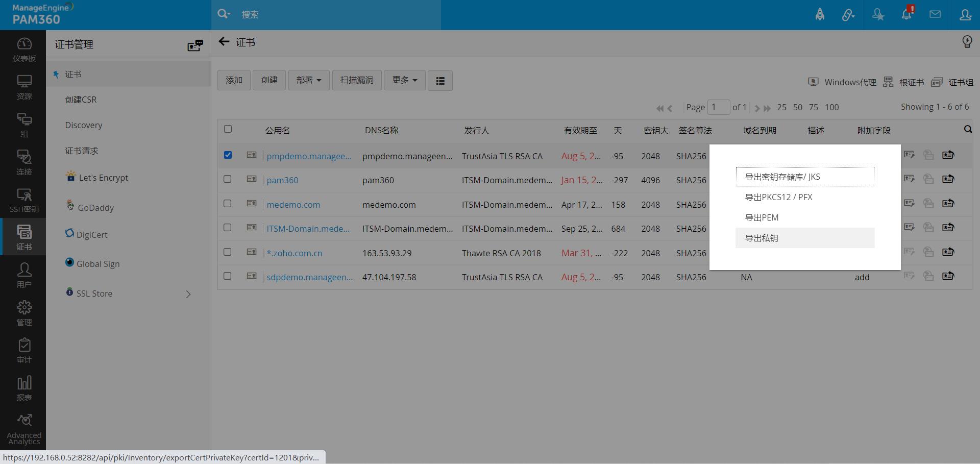The width and height of the screenshot is (980, 464).
Task: Uncheck the pmpdemo certificate row checkbox
Action: (228, 155)
